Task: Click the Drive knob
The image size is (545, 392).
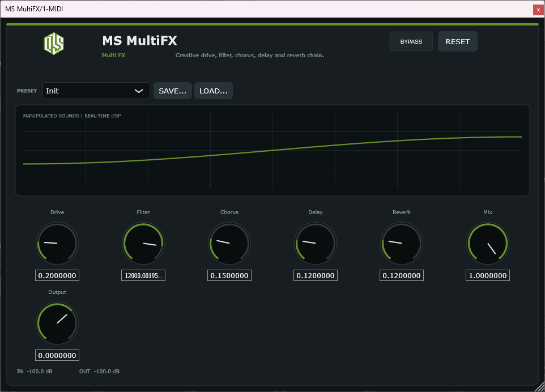Action: coord(57,243)
